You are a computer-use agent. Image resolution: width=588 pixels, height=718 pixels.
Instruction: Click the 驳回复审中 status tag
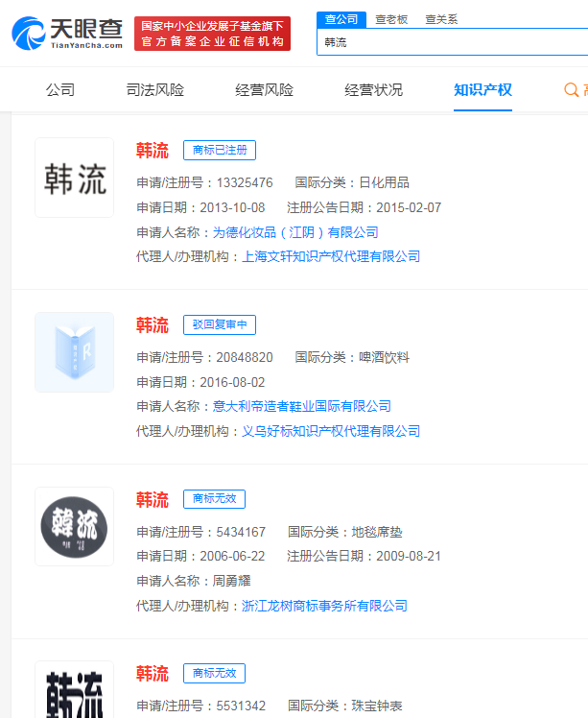click(x=220, y=324)
